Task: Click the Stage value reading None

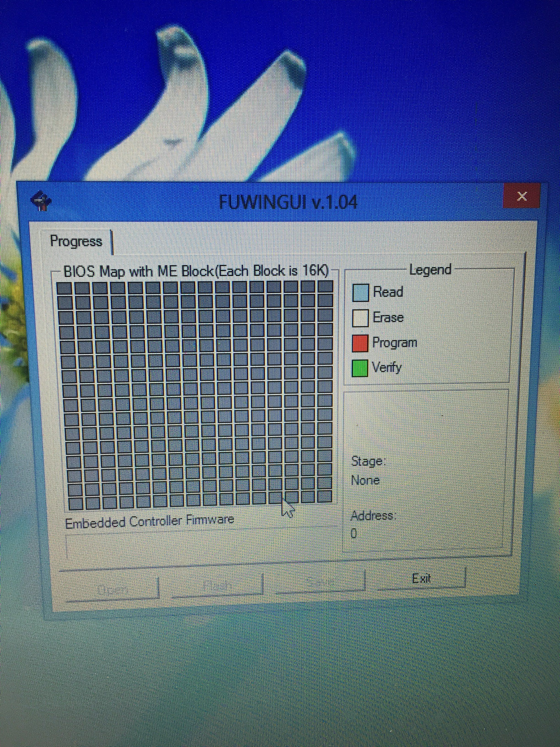Action: [x=365, y=480]
